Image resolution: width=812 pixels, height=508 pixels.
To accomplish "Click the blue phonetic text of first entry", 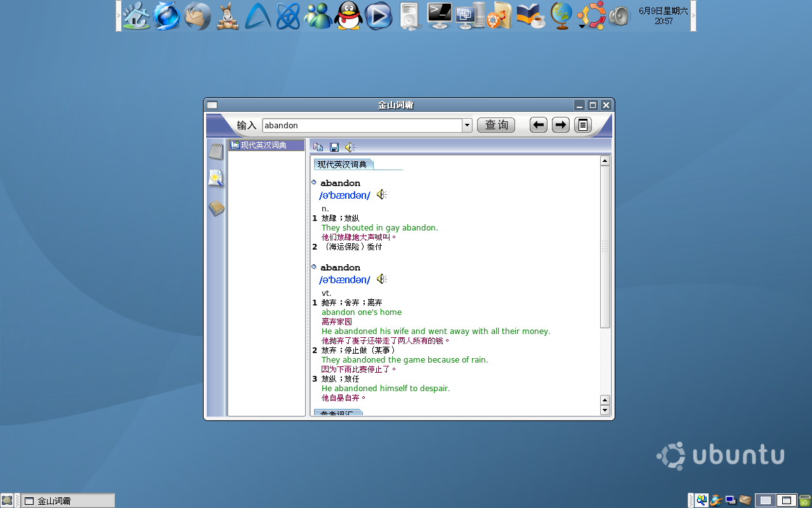I will [x=344, y=195].
